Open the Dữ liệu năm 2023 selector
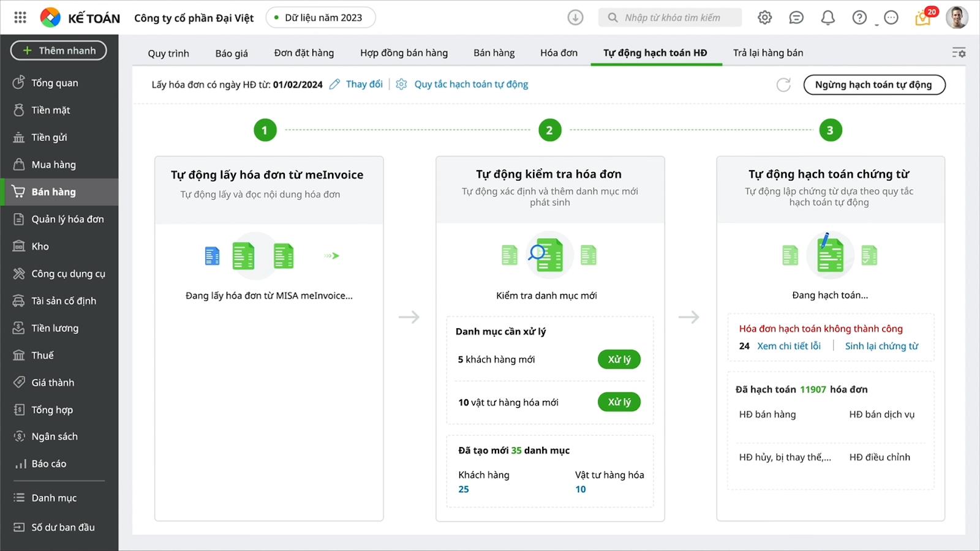This screenshot has width=980, height=551. [320, 18]
